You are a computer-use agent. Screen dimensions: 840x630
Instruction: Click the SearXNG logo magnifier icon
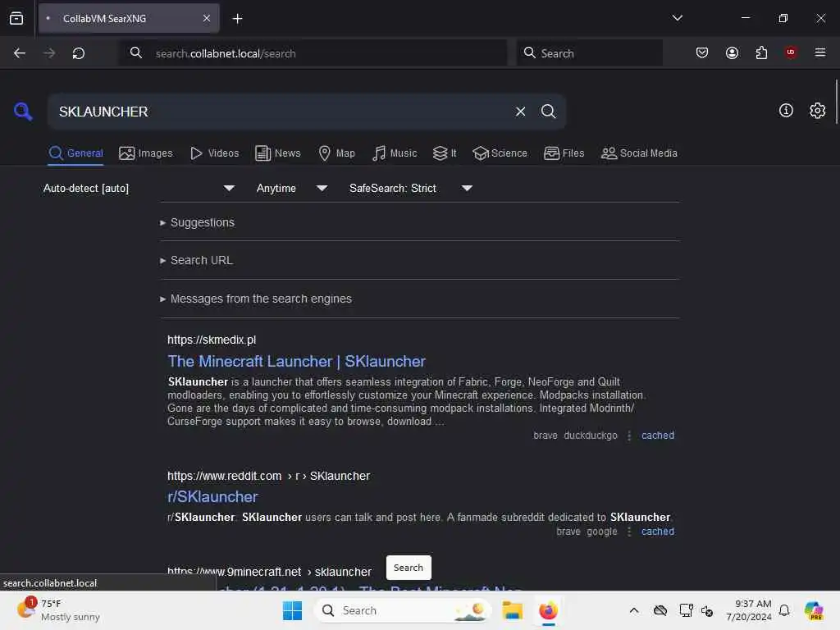pos(23,112)
